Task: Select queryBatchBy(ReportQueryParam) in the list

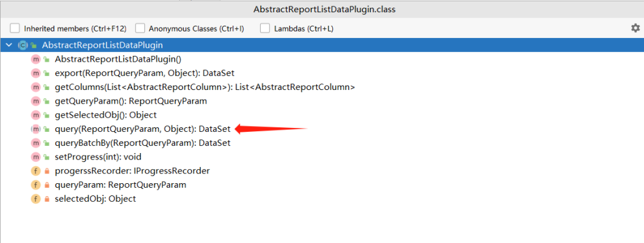Action: tap(142, 143)
